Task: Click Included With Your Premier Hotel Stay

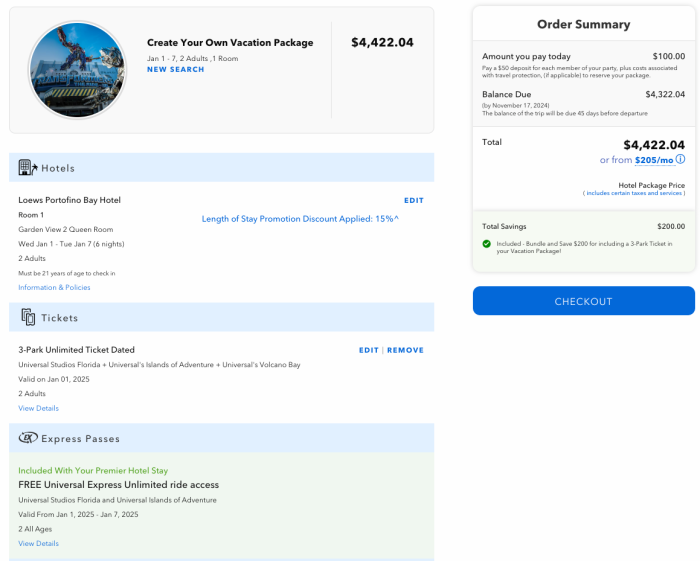Action: pos(93,470)
